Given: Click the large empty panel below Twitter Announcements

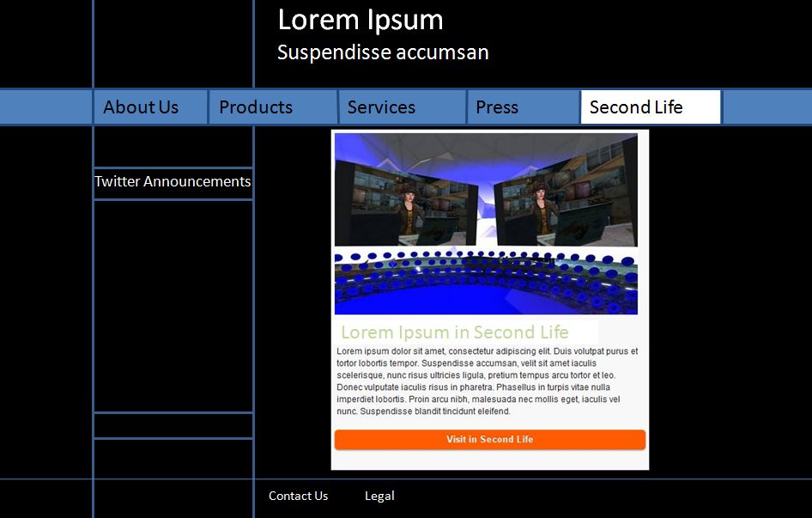Looking at the screenshot, I should (x=173, y=306).
